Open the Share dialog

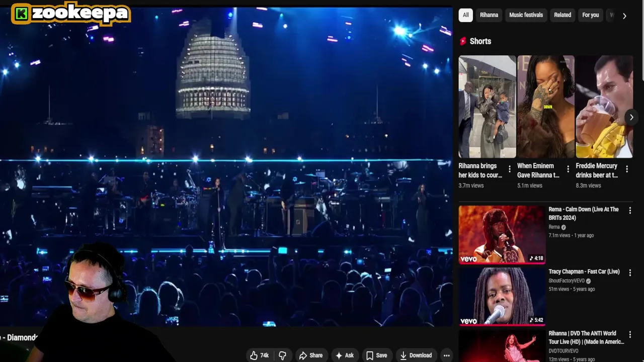coord(311,355)
